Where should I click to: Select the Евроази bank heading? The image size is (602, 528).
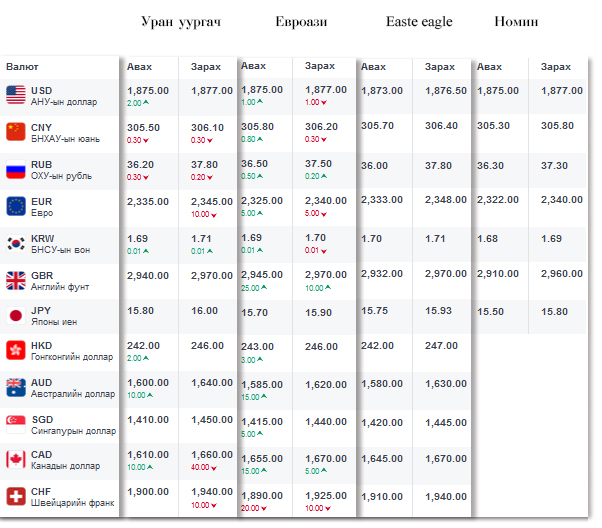[301, 21]
